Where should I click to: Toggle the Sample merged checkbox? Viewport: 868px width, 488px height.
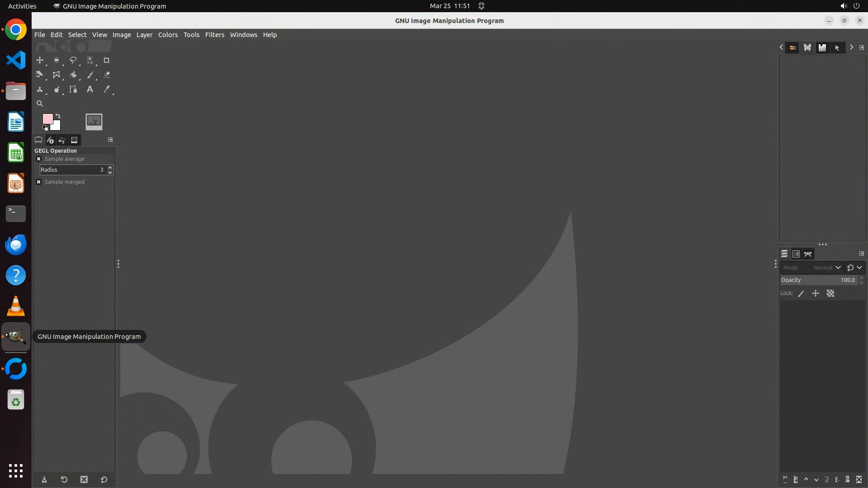pos(39,182)
